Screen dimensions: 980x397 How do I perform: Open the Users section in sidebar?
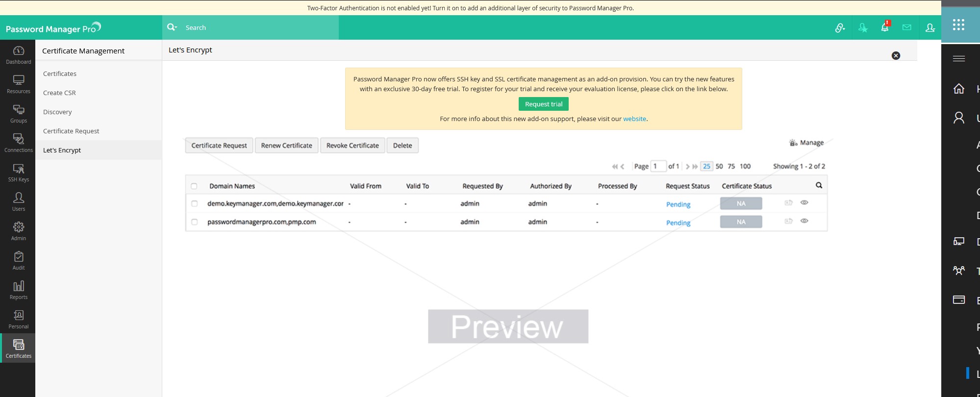pos(18,202)
